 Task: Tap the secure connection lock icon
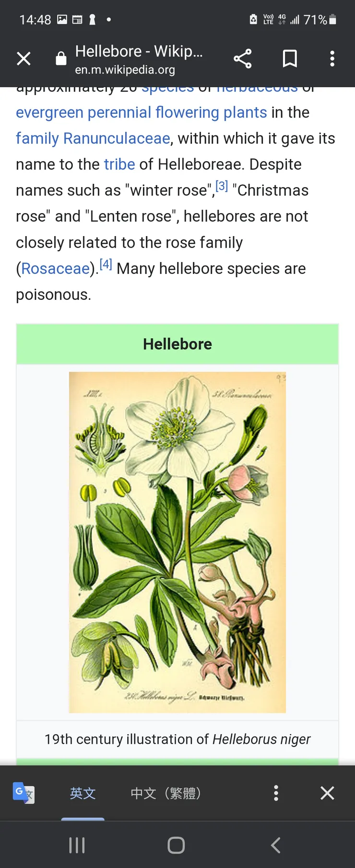[x=61, y=59]
